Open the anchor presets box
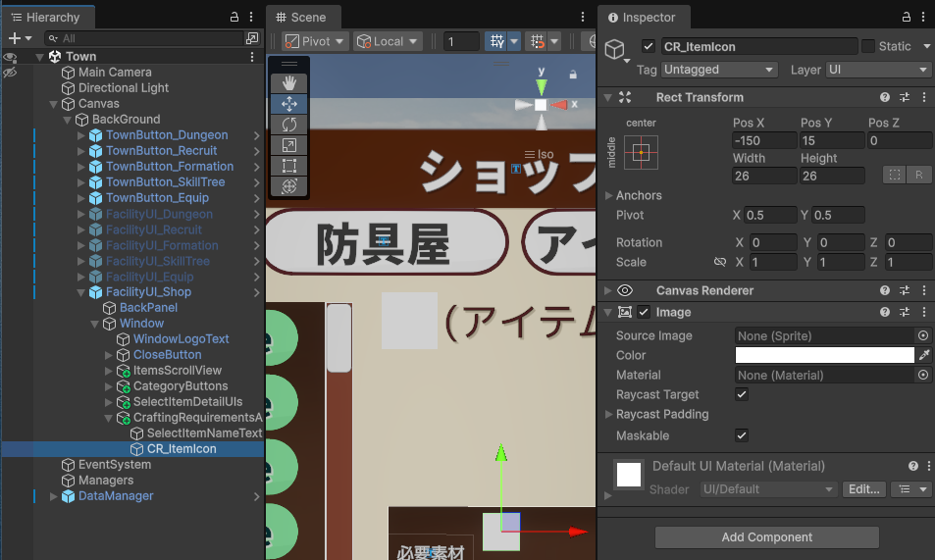Image resolution: width=935 pixels, height=560 pixels. click(641, 152)
